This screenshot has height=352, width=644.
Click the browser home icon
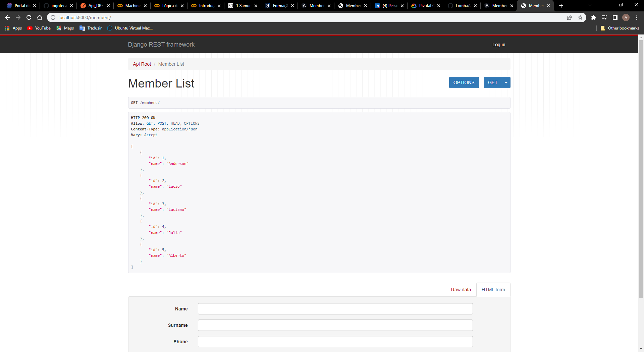point(39,17)
